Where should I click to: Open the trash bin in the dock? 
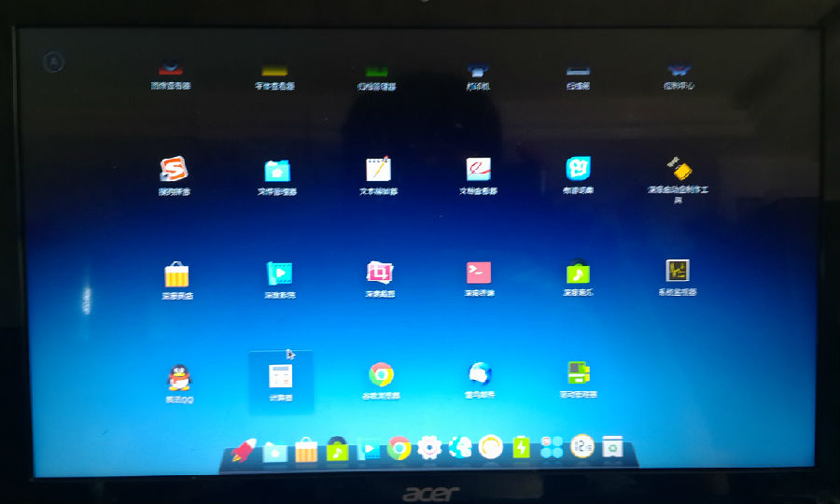pos(613,447)
